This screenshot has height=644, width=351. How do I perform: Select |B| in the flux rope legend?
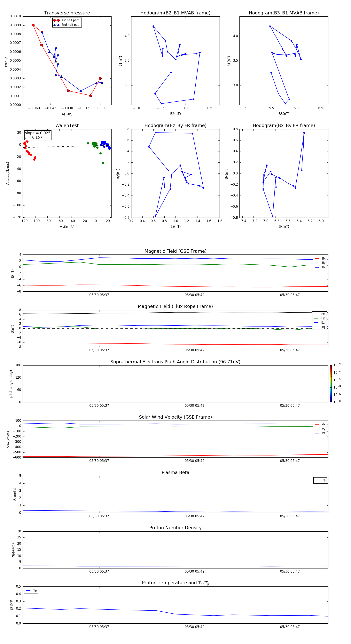tap(320, 327)
